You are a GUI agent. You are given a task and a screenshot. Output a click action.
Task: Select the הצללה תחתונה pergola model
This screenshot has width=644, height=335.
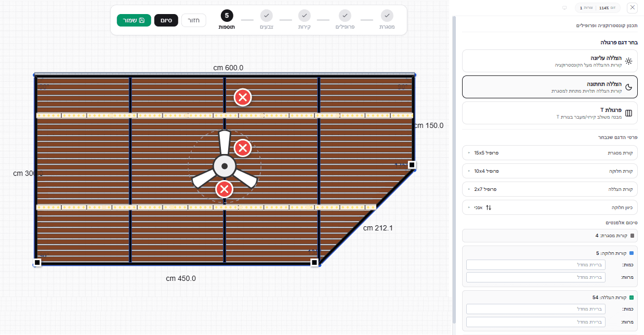tap(550, 87)
